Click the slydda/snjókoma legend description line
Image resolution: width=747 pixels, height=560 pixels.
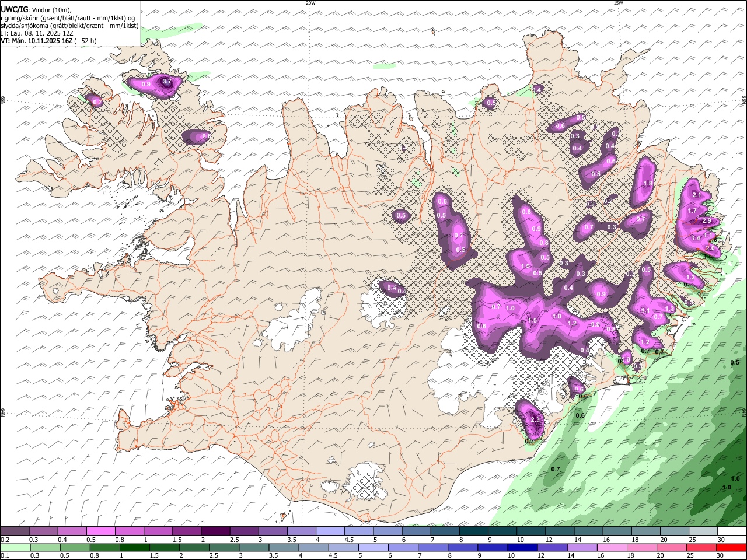click(x=69, y=26)
